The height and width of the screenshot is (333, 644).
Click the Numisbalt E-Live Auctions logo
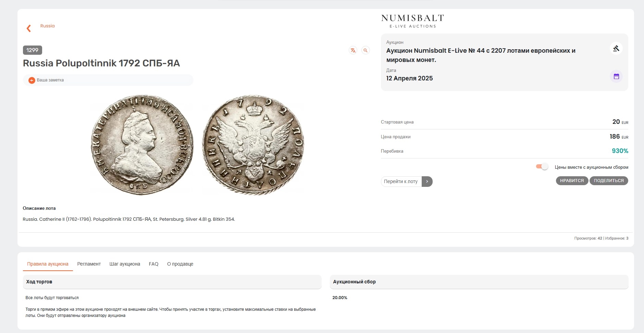tap(412, 21)
